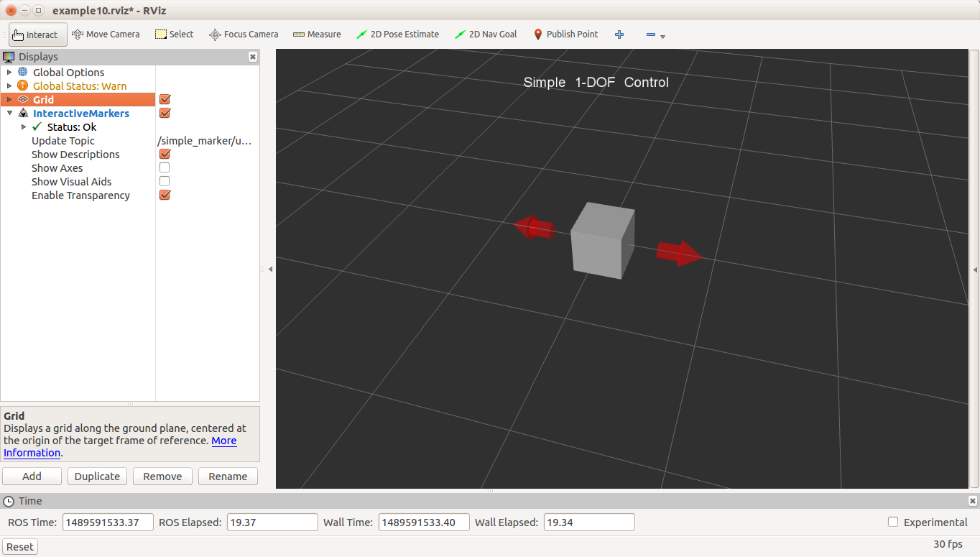Click the Add display button

pyautogui.click(x=32, y=476)
